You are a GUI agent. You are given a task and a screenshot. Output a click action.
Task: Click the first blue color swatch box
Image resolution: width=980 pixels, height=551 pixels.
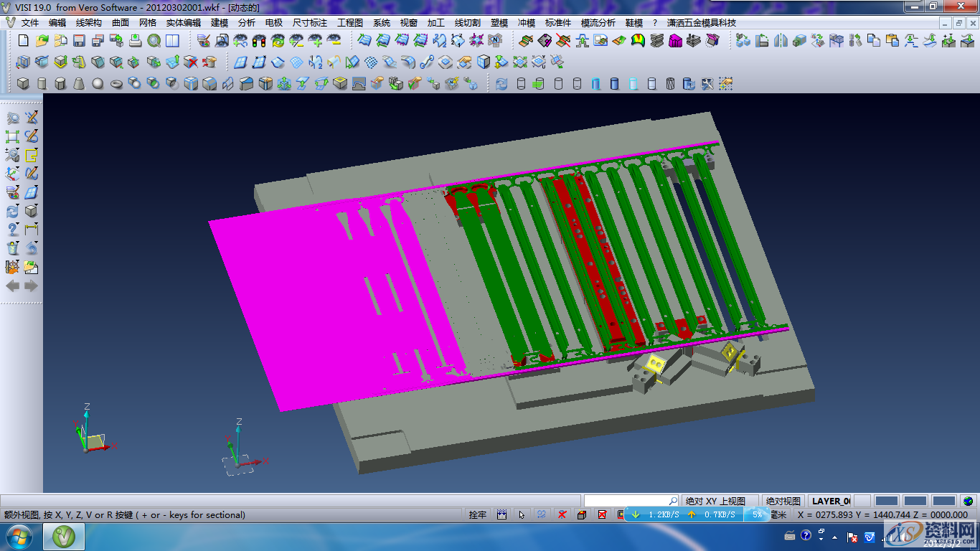[887, 501]
